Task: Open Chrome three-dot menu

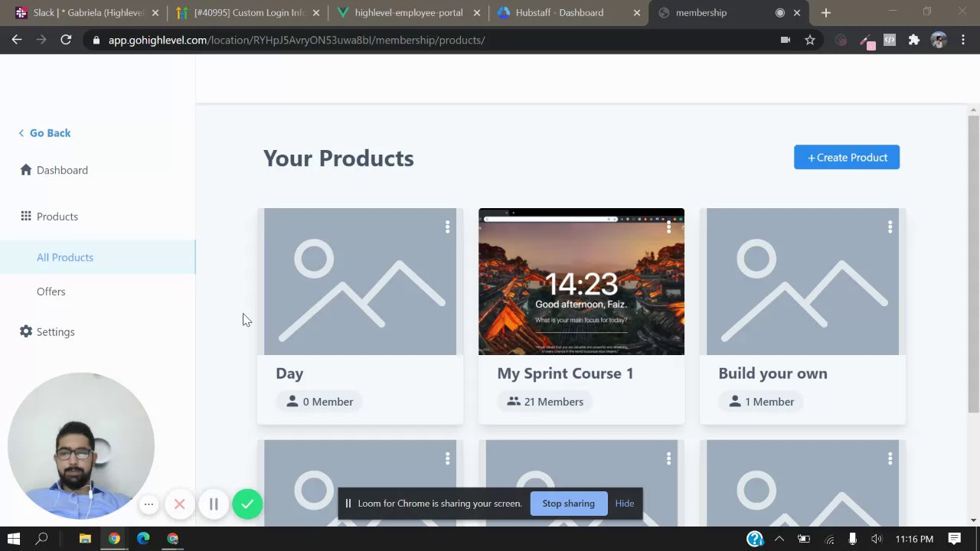Action: [963, 40]
